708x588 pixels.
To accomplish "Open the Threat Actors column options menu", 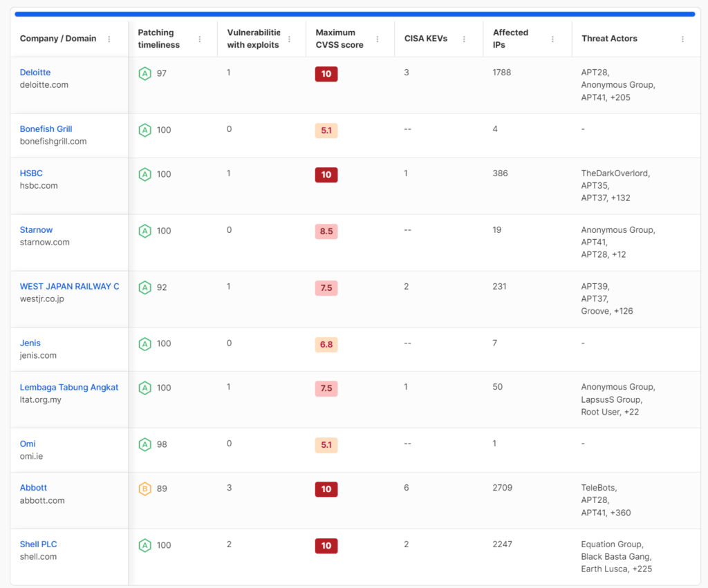I will [682, 39].
